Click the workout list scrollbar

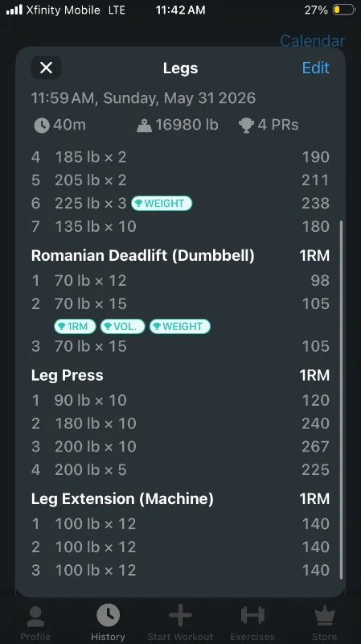(x=341, y=399)
